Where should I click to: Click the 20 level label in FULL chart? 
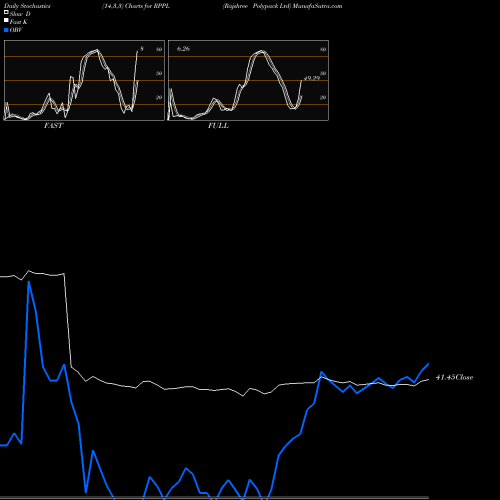click(x=323, y=97)
